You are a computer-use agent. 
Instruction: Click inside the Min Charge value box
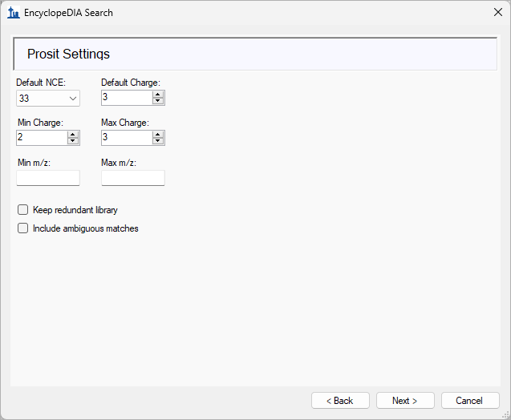41,138
